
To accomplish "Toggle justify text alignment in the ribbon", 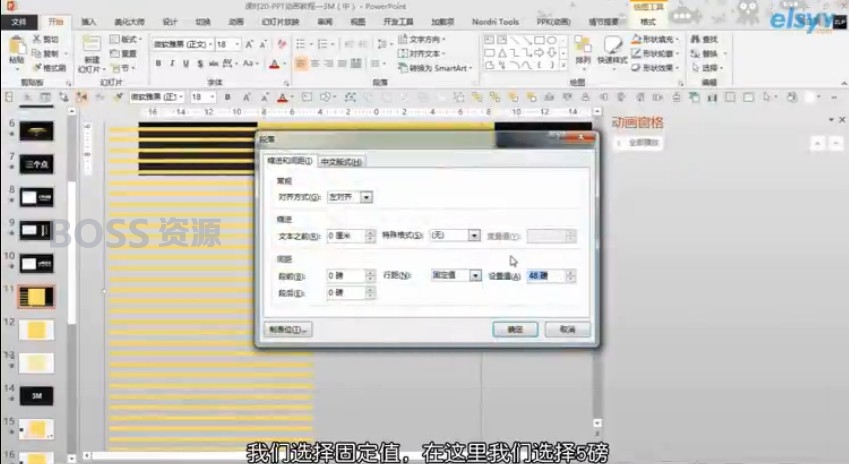I will [x=342, y=63].
